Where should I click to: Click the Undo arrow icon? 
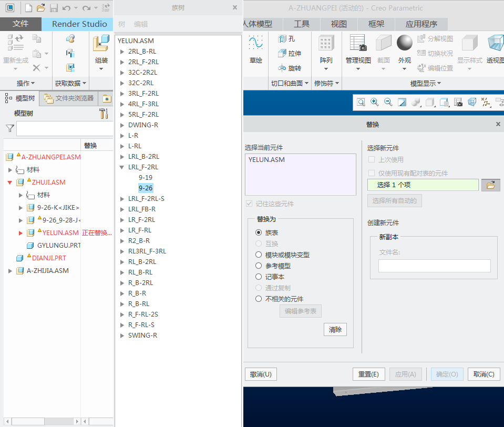tap(66, 8)
